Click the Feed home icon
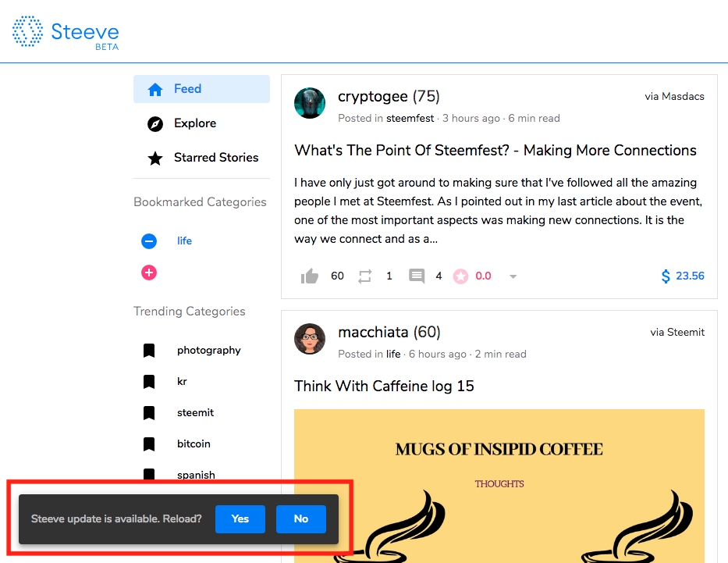 click(x=155, y=89)
